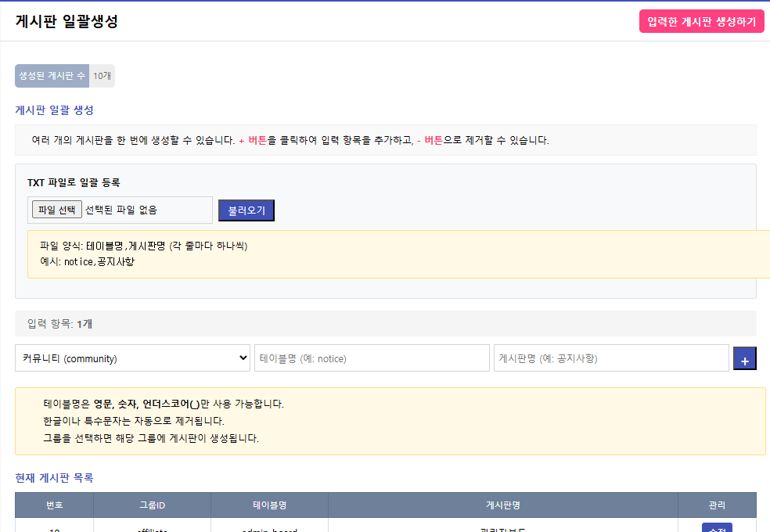Click the 게시판명 column header in table
The height and width of the screenshot is (532, 770).
click(x=502, y=505)
